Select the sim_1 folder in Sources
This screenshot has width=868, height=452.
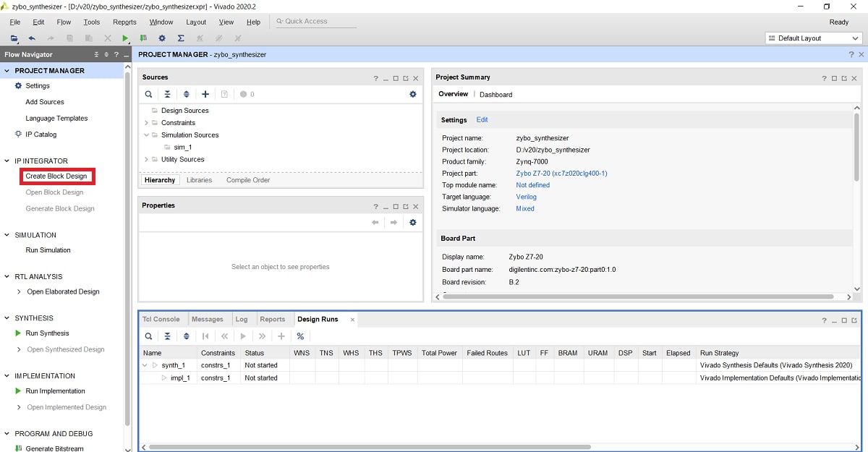pyautogui.click(x=182, y=148)
